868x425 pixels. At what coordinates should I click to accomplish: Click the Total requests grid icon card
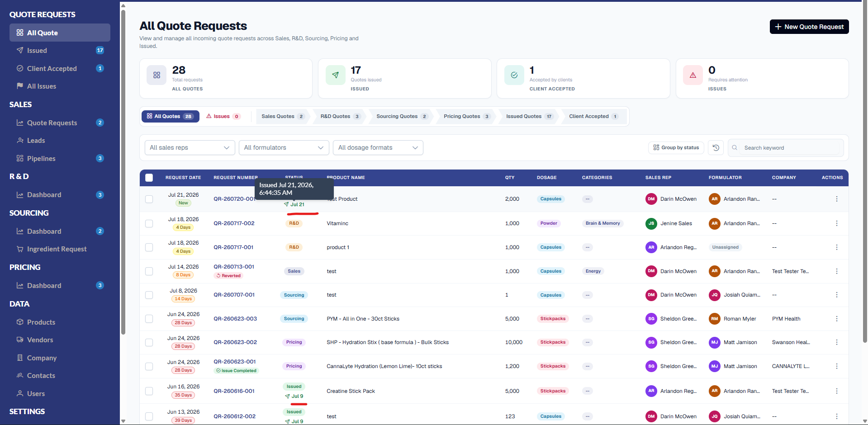[x=157, y=75]
